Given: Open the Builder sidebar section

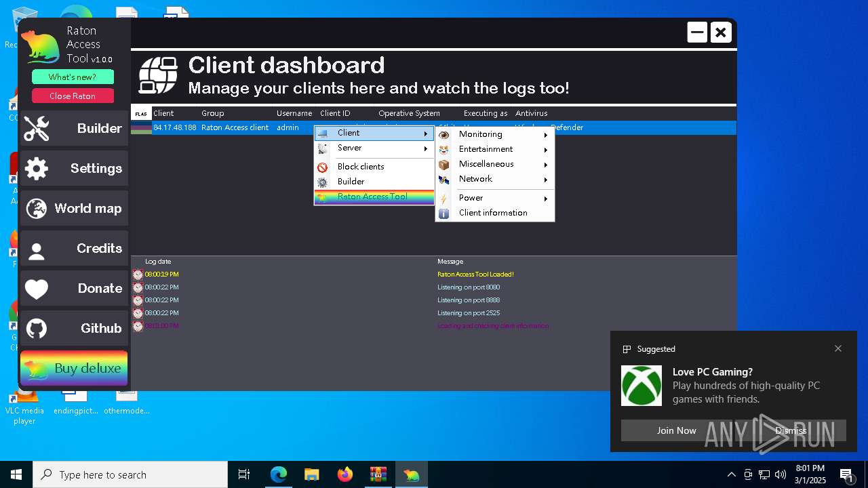Looking at the screenshot, I should [74, 129].
